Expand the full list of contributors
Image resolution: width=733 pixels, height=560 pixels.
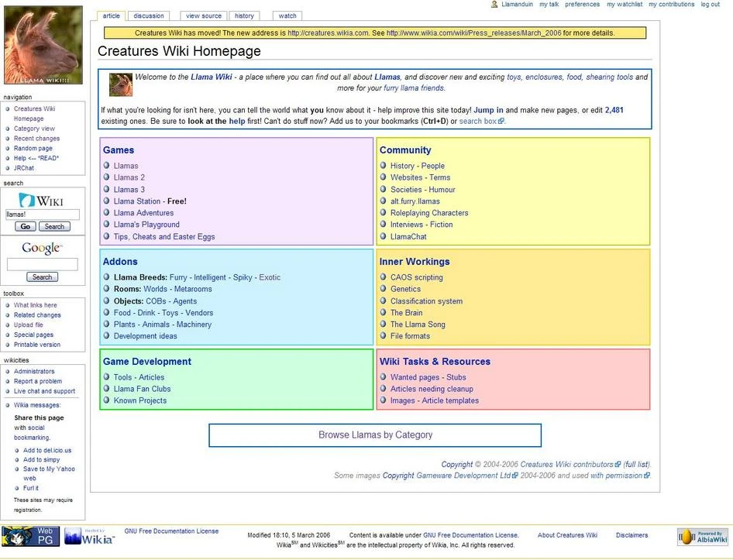[635, 464]
